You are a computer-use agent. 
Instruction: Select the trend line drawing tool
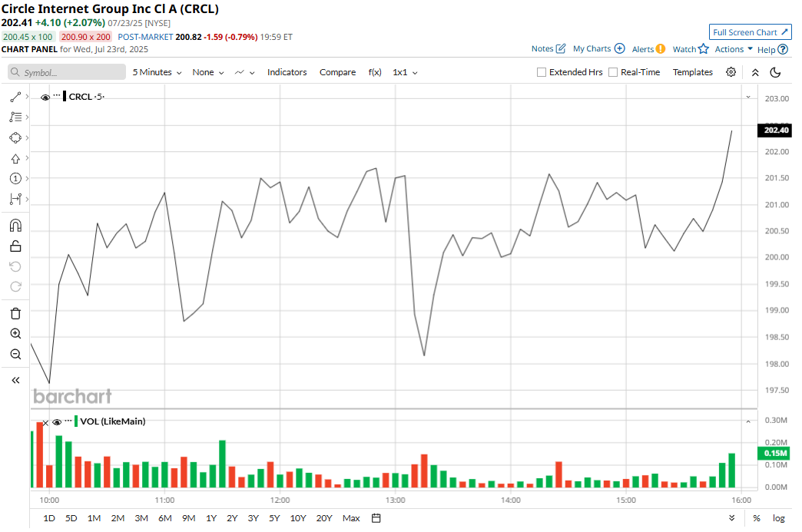pos(15,97)
